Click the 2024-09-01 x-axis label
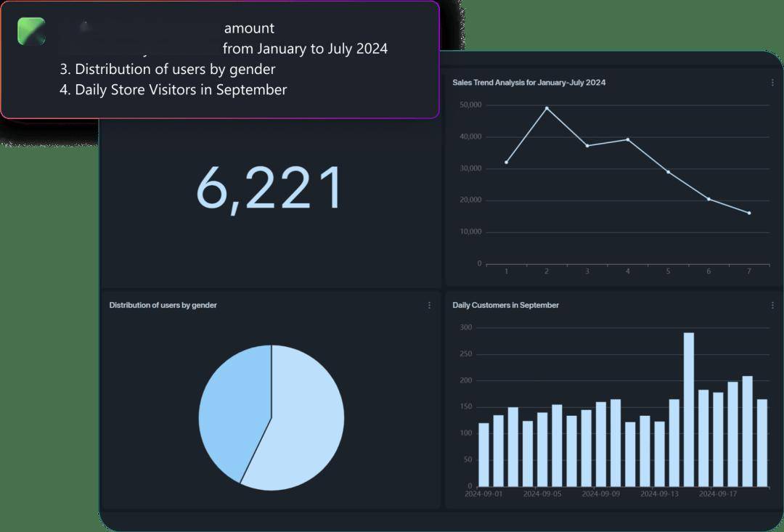Viewport: 784px width, 532px height. click(483, 494)
